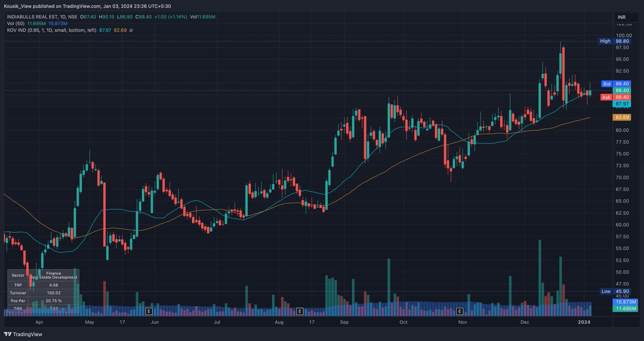Click the earnings E marker nearest Jun label
644x341 pixels.
(149, 311)
